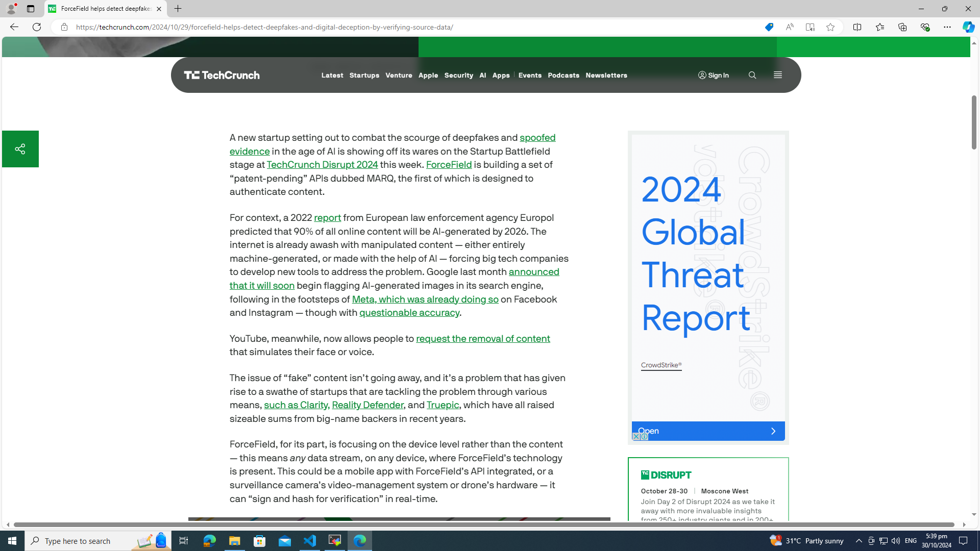Open Microsoft Store from taskbar
This screenshot has width=980, height=551.
click(x=259, y=541)
